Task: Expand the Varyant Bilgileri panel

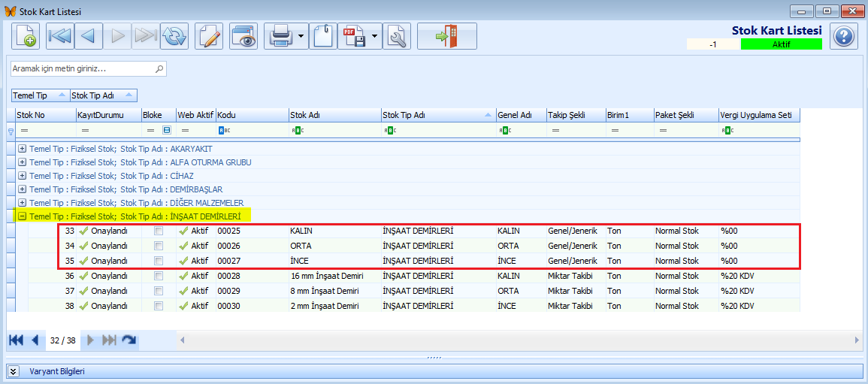Action: [x=14, y=371]
